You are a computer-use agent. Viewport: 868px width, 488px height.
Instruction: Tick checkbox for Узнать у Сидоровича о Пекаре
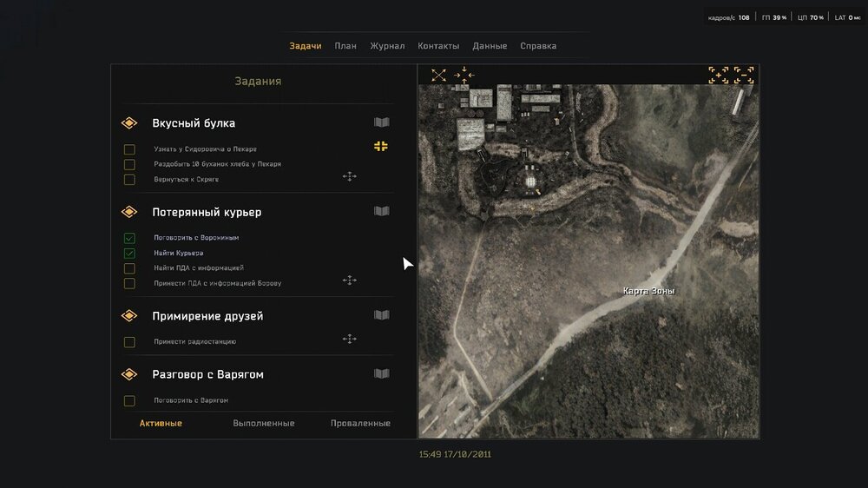(129, 149)
